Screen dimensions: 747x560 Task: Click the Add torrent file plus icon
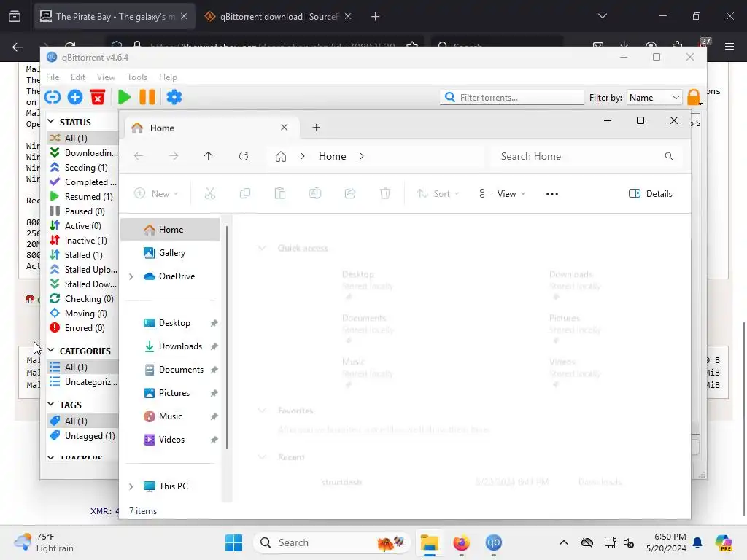[x=75, y=97]
